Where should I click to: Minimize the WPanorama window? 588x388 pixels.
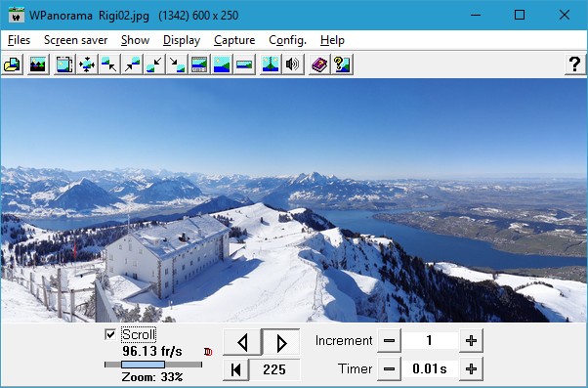point(476,15)
